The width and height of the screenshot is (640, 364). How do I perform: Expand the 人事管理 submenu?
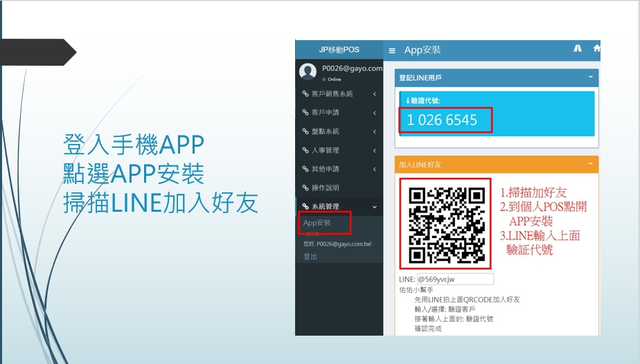pos(375,150)
